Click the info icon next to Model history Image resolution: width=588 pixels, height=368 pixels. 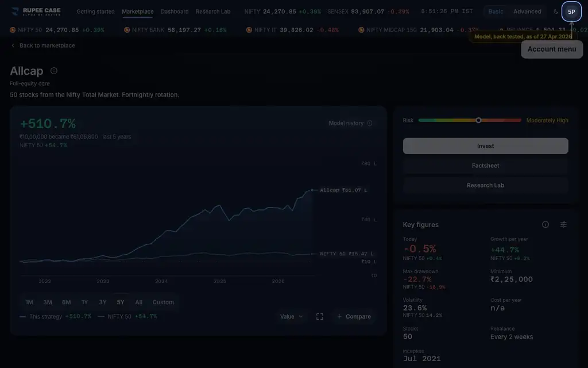pos(369,123)
